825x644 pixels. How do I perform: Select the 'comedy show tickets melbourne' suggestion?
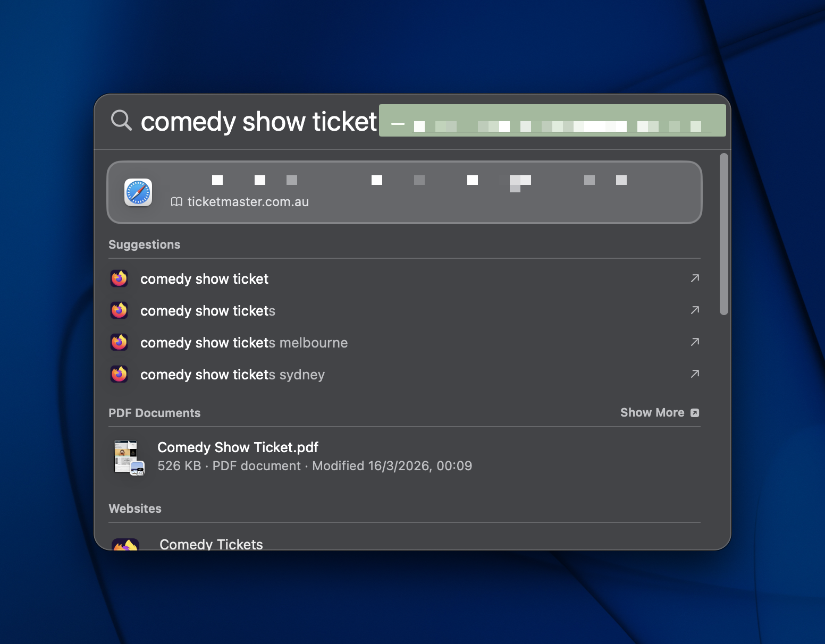[x=244, y=342]
